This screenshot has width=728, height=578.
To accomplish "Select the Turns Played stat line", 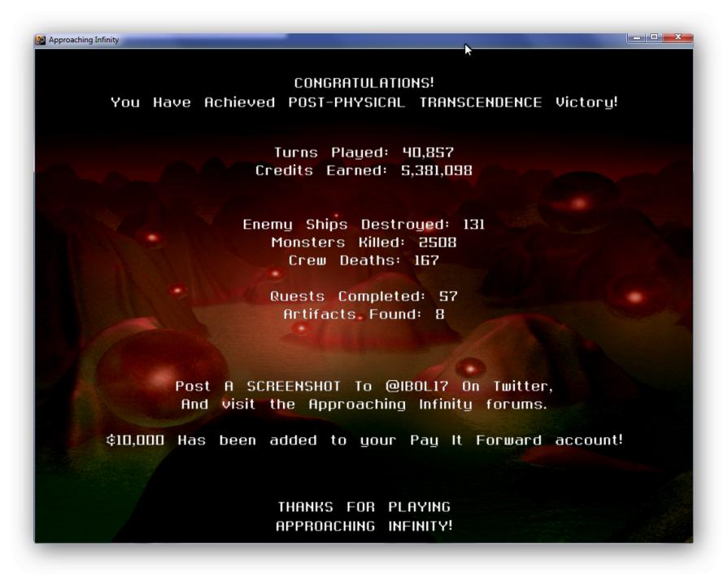I will [364, 152].
